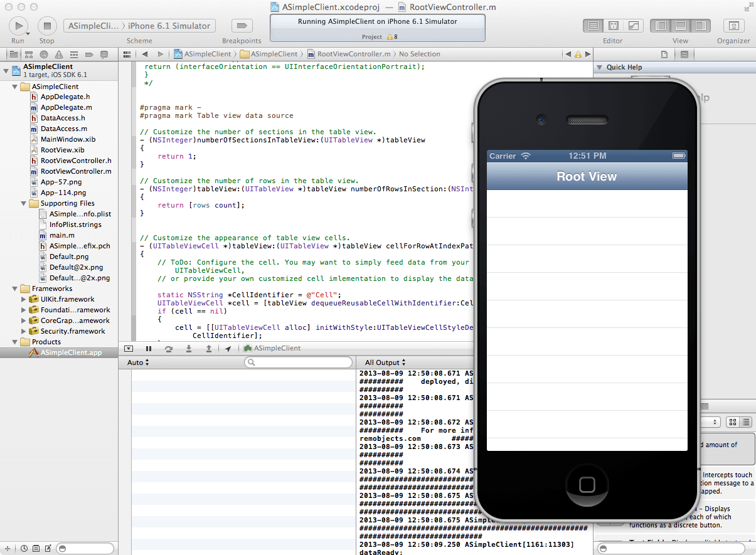Click ASimpleClient project in jump bar
This screenshot has height=555, width=756.
tap(202, 55)
